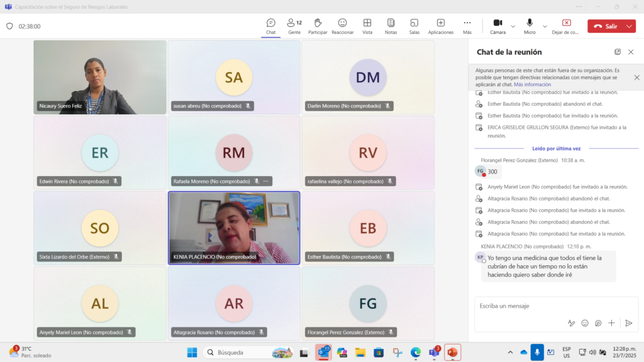This screenshot has height=362, width=644.
Task: Select Nicaury Suero Feliz's video tile
Action: point(100,77)
